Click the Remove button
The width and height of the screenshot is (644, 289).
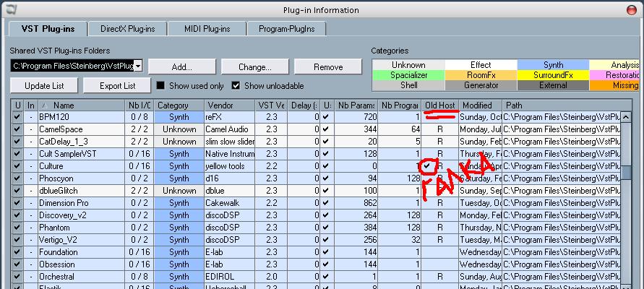click(328, 67)
